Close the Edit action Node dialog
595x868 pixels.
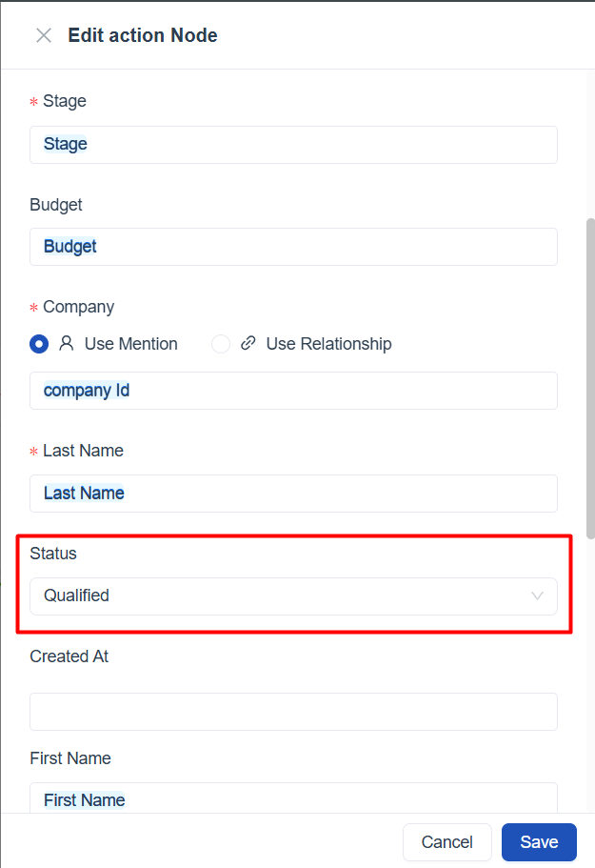tap(43, 35)
